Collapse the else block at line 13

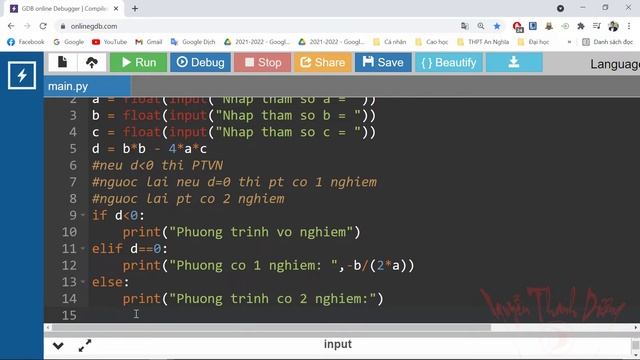[83, 282]
